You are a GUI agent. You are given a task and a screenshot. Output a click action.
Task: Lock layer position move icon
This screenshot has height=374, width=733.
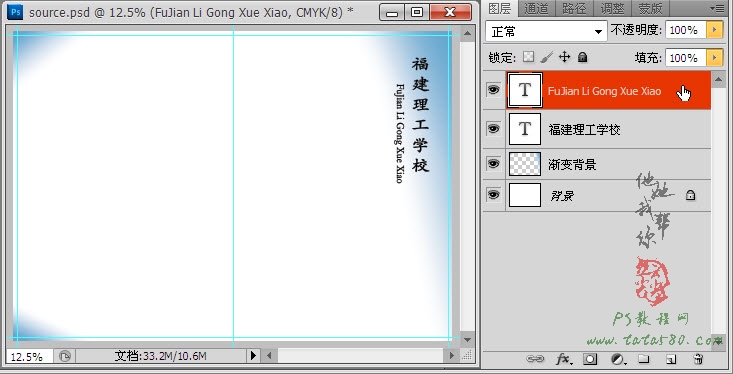pos(564,58)
